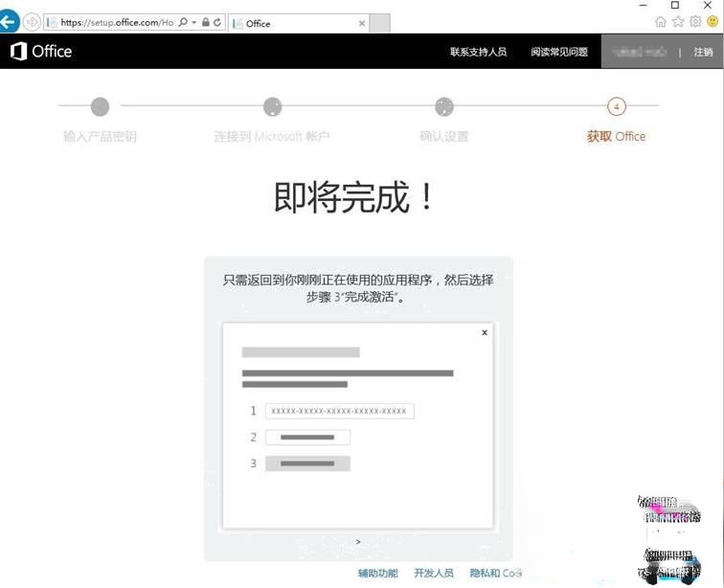Viewport: 724px width, 588px height.
Task: Click step 4 circle 获取 Office
Action: (x=617, y=106)
